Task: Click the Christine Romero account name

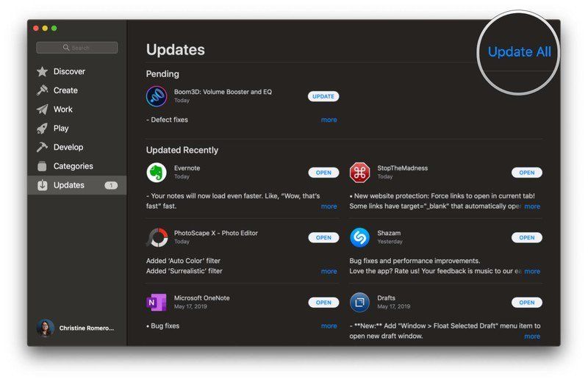Action: pos(87,328)
